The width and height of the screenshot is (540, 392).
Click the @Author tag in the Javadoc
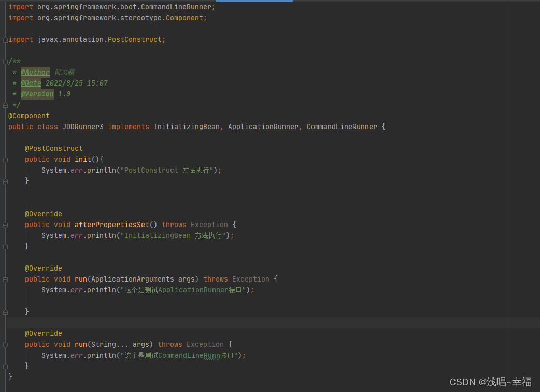[35, 72]
